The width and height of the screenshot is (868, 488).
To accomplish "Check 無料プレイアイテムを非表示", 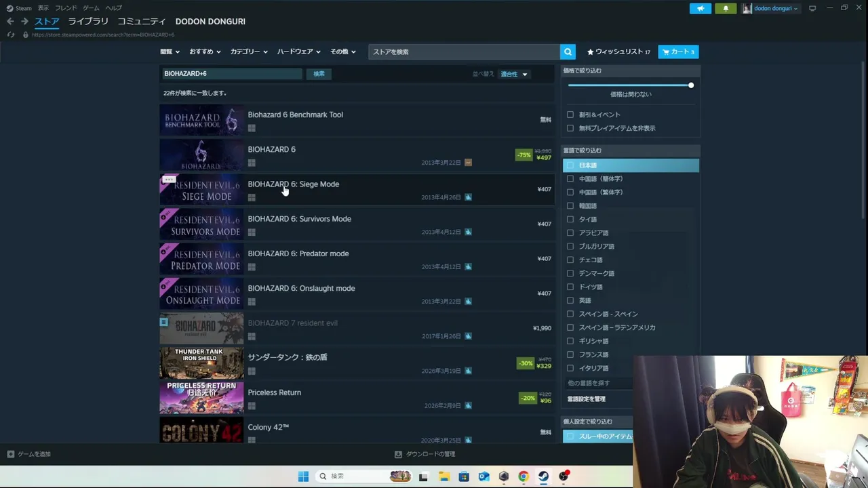I will (x=570, y=128).
